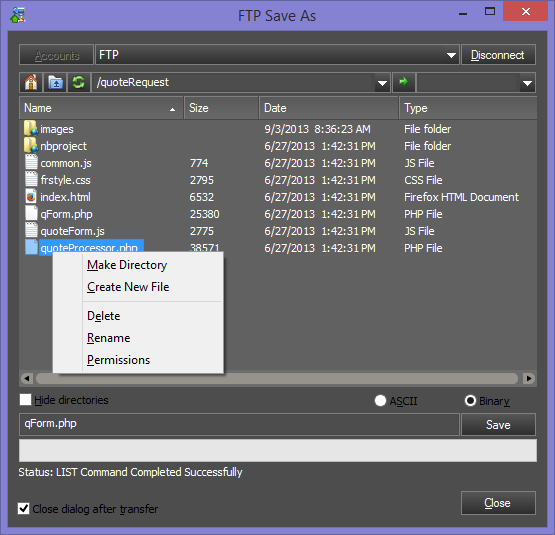
Task: Click the horizontal scrollbar right arrow
Action: pyautogui.click(x=529, y=378)
